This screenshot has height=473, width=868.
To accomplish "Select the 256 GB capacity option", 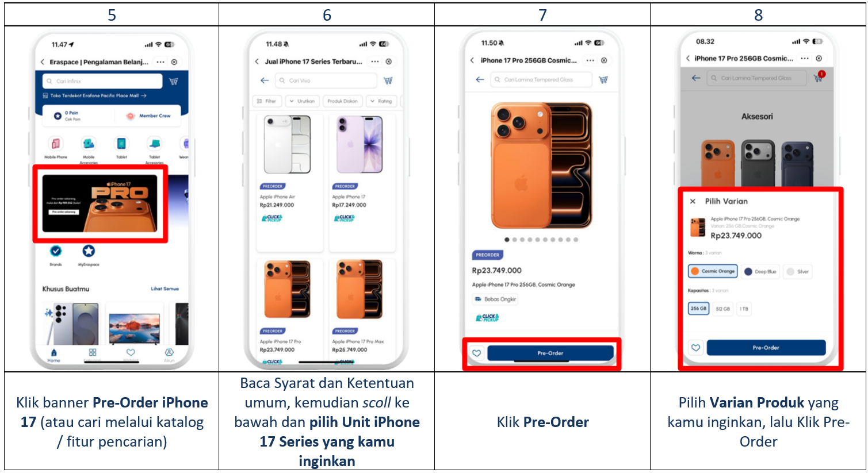I will click(x=698, y=309).
